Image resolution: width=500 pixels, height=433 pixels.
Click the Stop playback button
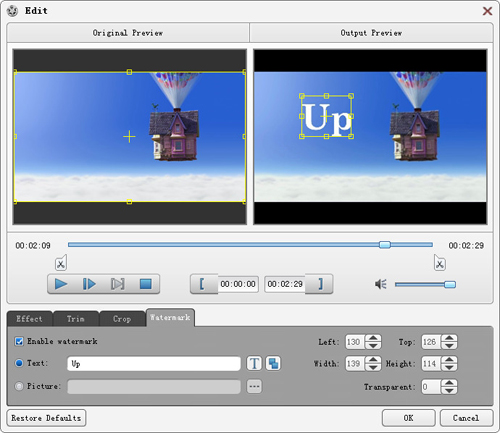pyautogui.click(x=146, y=284)
